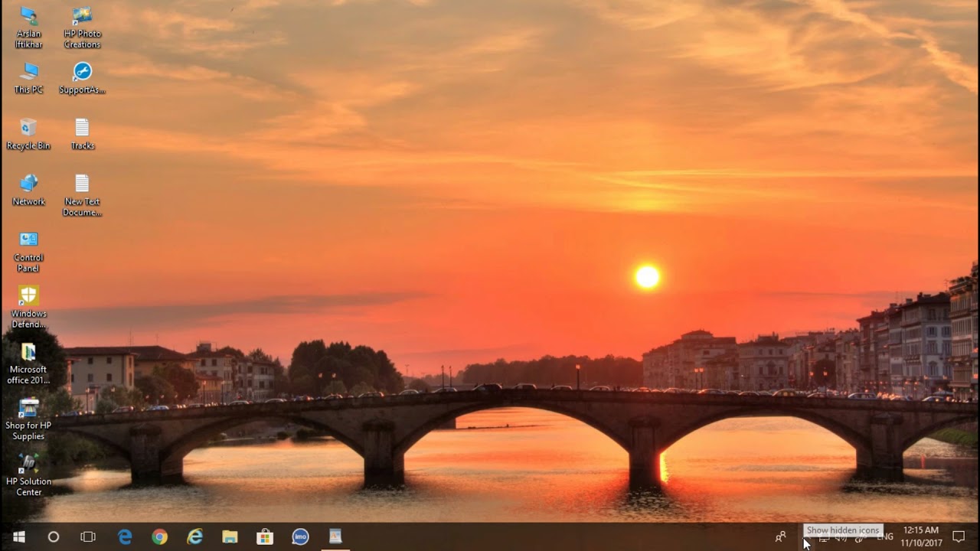Open the Arslan Iftikhar user folder icon
The height and width of the screenshot is (551, 980).
[x=28, y=28]
